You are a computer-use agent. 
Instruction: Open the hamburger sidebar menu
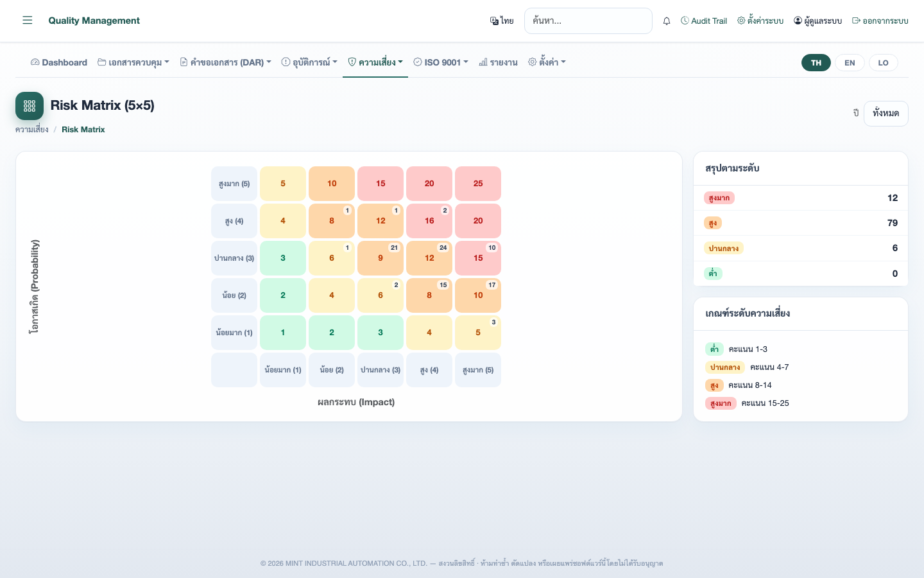click(27, 21)
